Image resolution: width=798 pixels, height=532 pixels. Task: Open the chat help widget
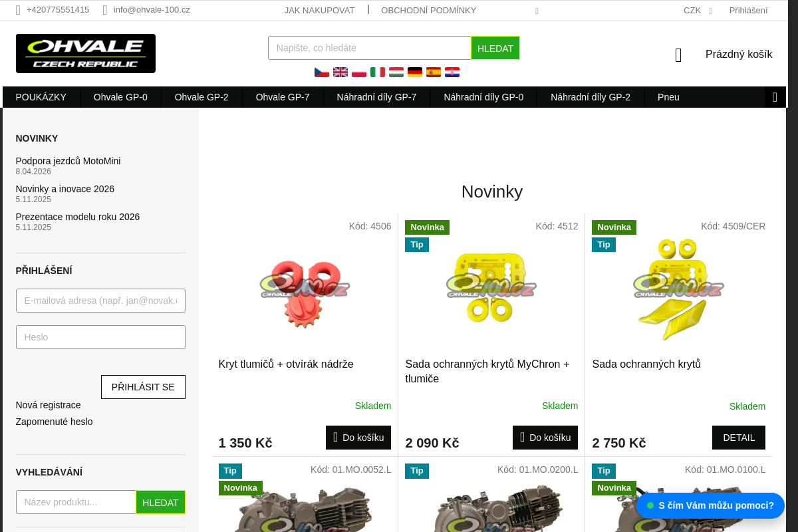(x=710, y=505)
